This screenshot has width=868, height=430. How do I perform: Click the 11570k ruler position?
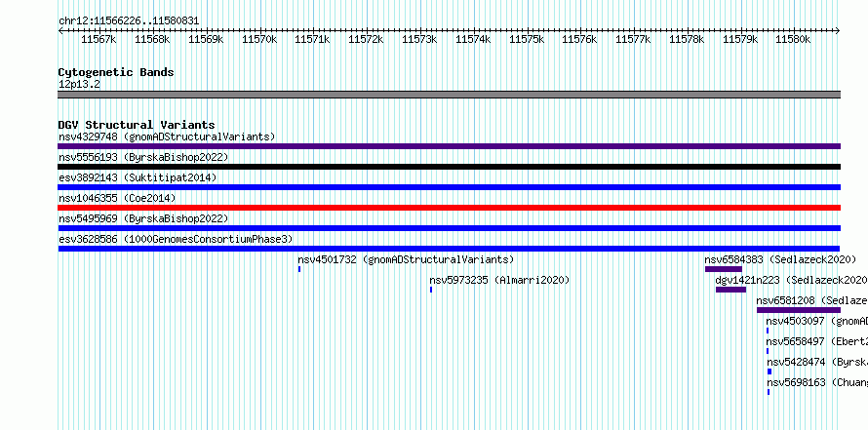click(x=259, y=39)
